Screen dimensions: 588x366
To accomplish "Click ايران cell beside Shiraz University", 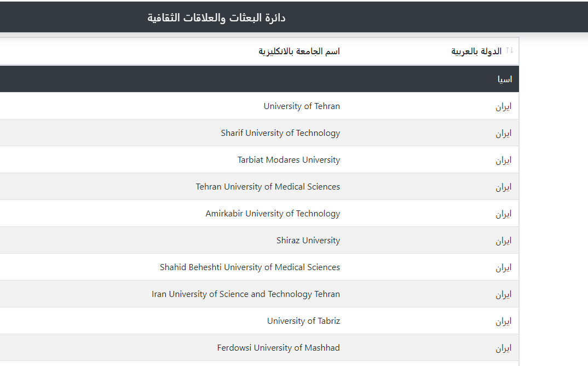I will [x=504, y=241].
